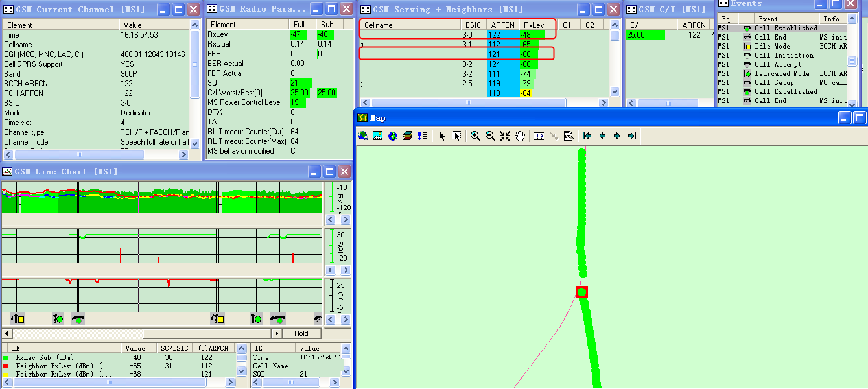Open the Layer Control stacked layers icon
Screen dimensions: 868x389
coord(407,136)
